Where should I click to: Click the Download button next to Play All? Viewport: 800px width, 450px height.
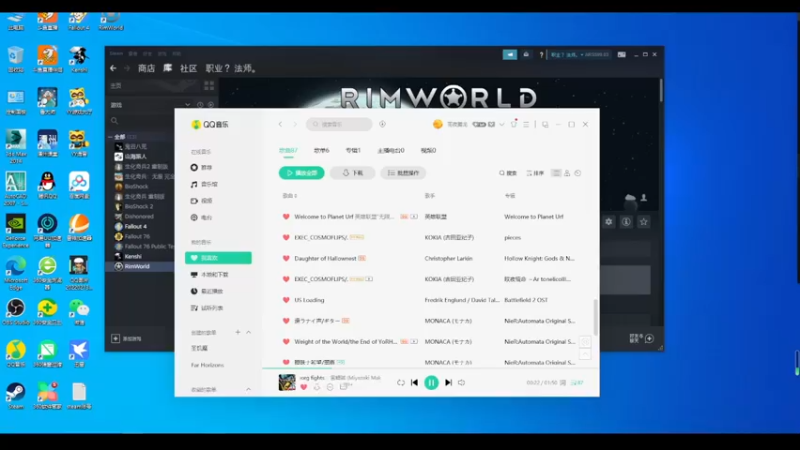coord(353,173)
